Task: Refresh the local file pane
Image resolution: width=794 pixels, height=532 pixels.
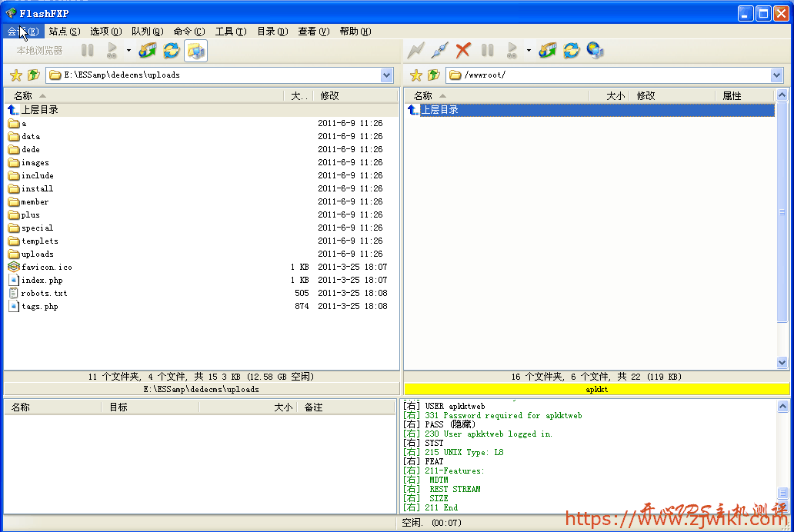Action: point(171,51)
